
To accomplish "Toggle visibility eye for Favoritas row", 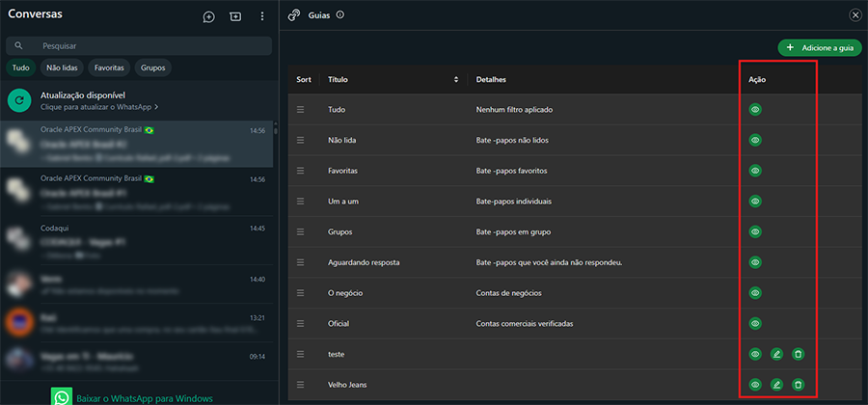I will coord(755,171).
